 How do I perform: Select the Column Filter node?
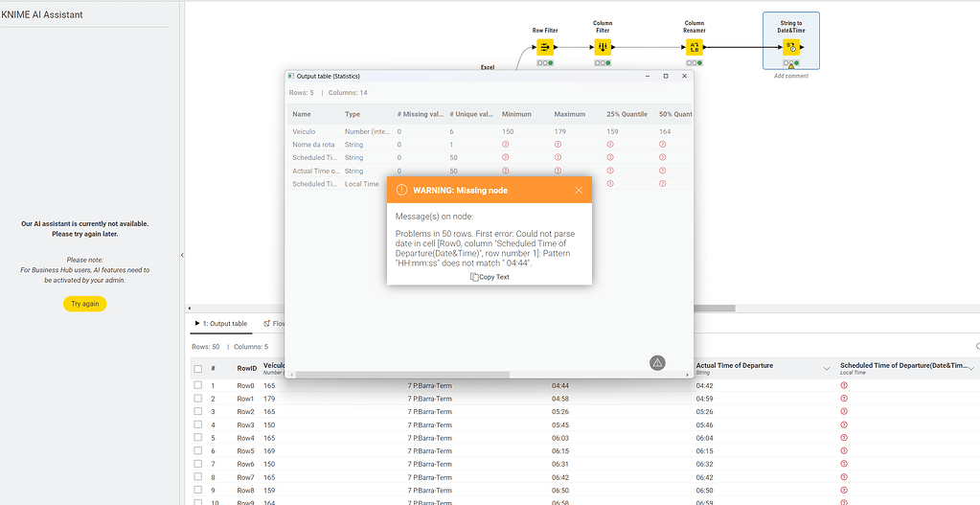pyautogui.click(x=603, y=47)
